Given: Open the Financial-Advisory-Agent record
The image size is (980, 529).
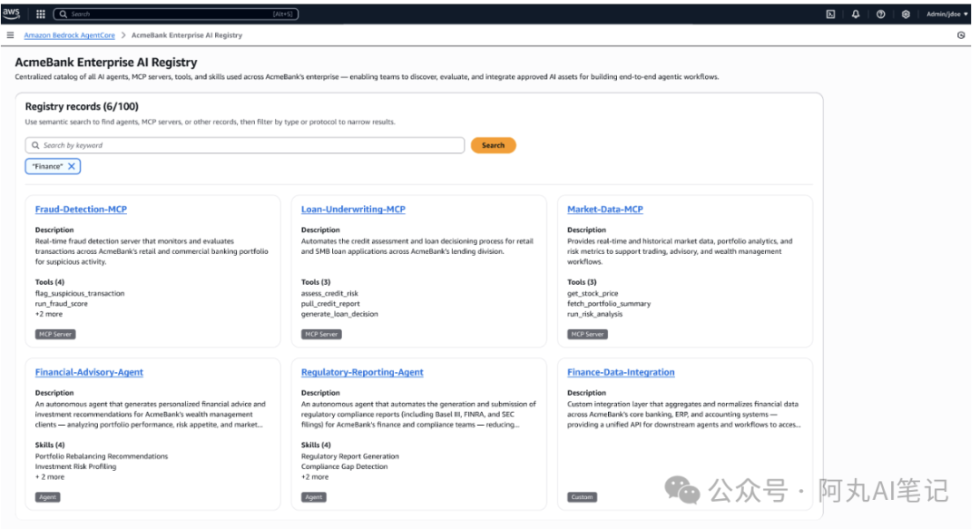Looking at the screenshot, I should [x=89, y=372].
